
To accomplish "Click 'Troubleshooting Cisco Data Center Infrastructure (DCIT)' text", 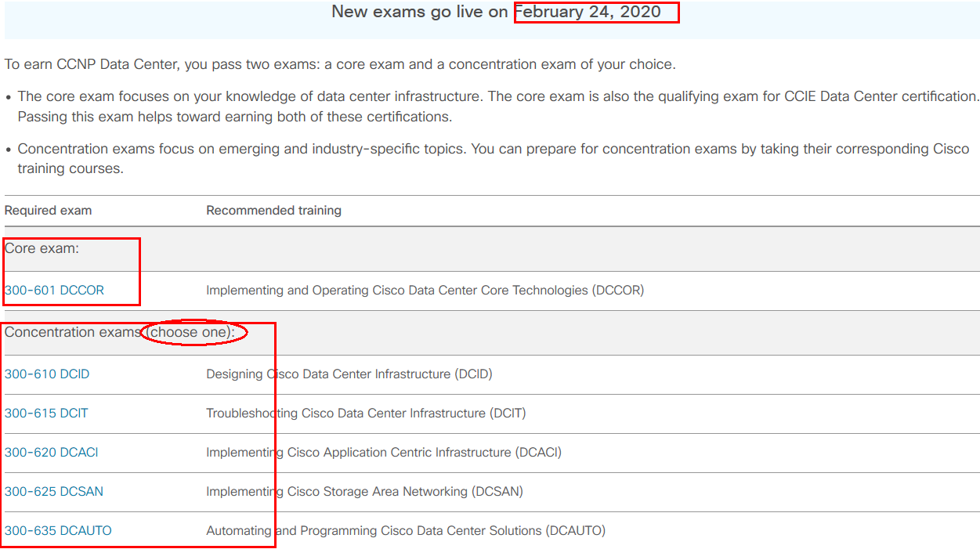I will coord(366,413).
